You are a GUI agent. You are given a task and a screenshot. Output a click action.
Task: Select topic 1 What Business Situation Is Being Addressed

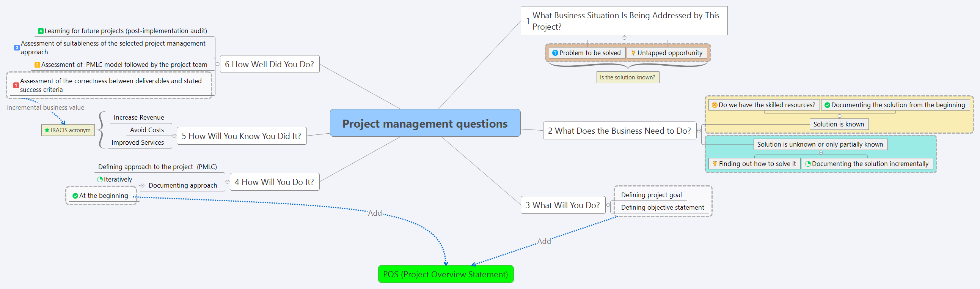pos(624,21)
